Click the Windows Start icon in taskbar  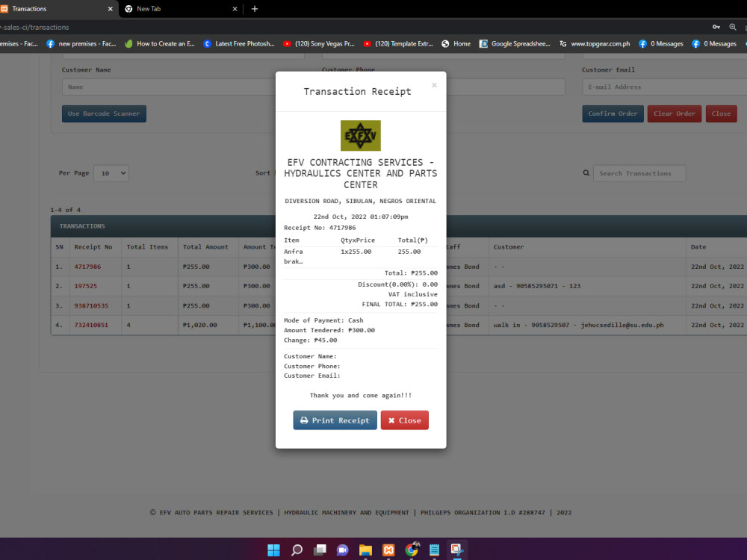(274, 550)
